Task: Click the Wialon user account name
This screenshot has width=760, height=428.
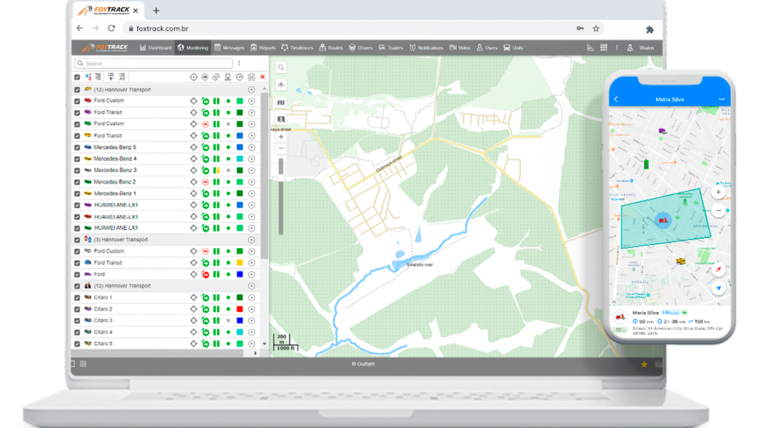Action: pyautogui.click(x=646, y=47)
